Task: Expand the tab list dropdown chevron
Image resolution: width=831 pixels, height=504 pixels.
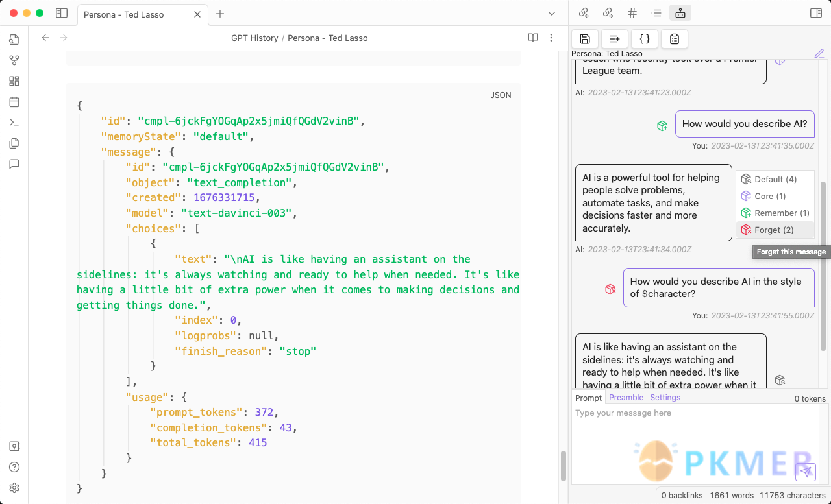Action: tap(551, 13)
